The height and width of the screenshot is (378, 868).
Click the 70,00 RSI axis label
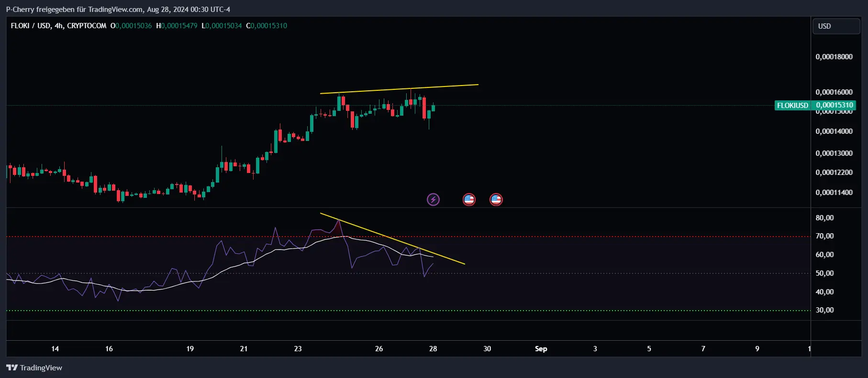(x=824, y=236)
